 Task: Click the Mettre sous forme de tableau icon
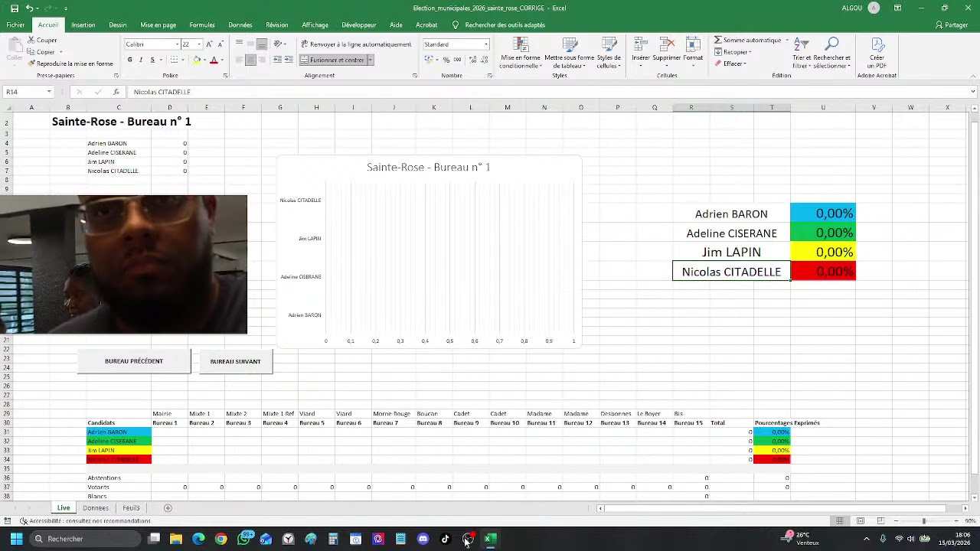570,44
